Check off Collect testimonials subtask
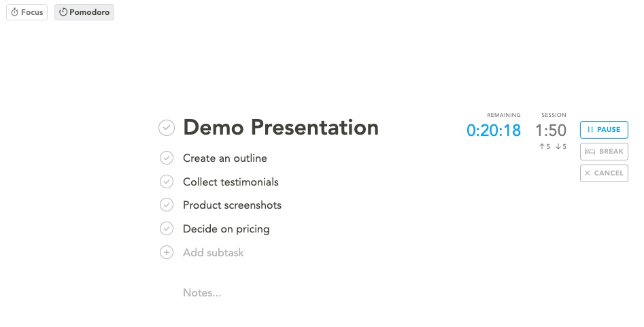Screen dimensions: 644x327 167,182
